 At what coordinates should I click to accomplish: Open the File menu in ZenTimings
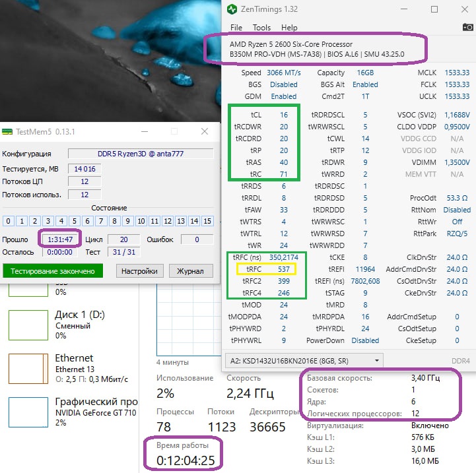pyautogui.click(x=236, y=28)
